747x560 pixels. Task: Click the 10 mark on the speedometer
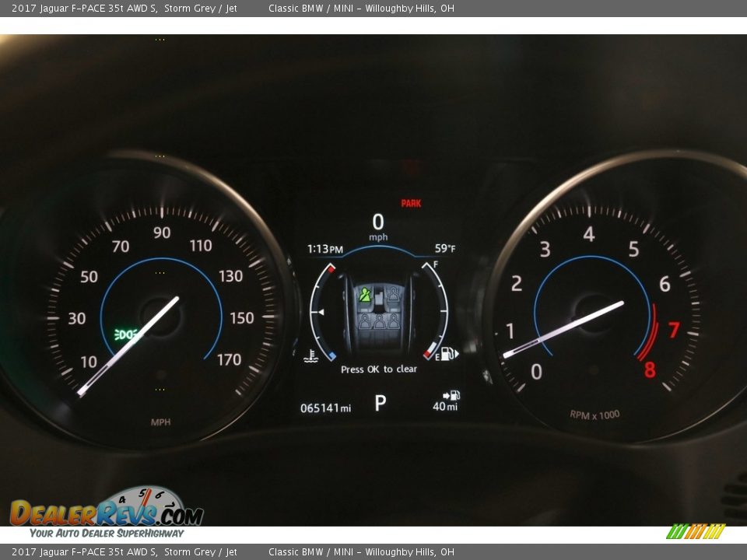[89, 362]
